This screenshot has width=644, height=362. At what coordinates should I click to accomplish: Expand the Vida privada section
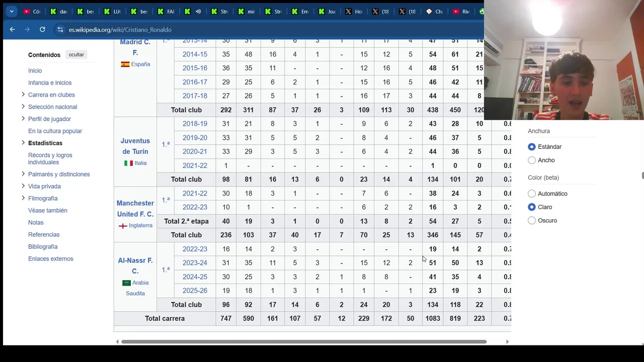pyautogui.click(x=23, y=186)
